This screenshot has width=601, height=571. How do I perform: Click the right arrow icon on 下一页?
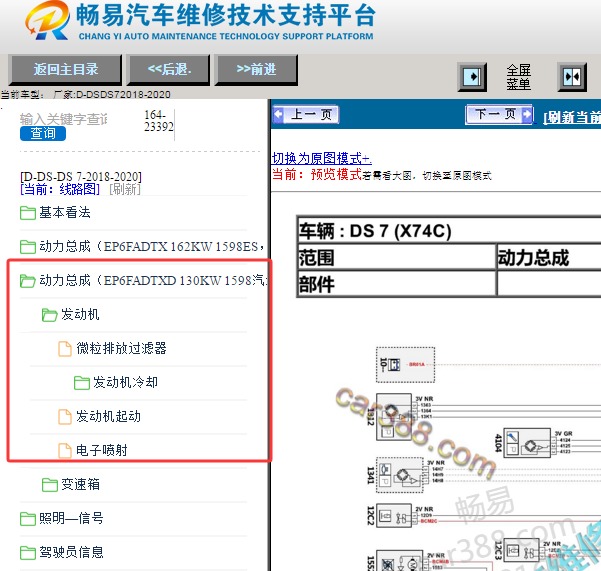click(x=527, y=114)
